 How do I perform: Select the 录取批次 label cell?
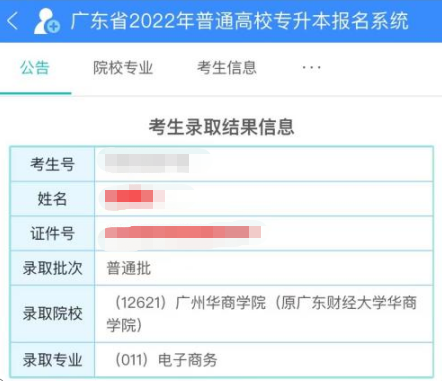(x=52, y=268)
